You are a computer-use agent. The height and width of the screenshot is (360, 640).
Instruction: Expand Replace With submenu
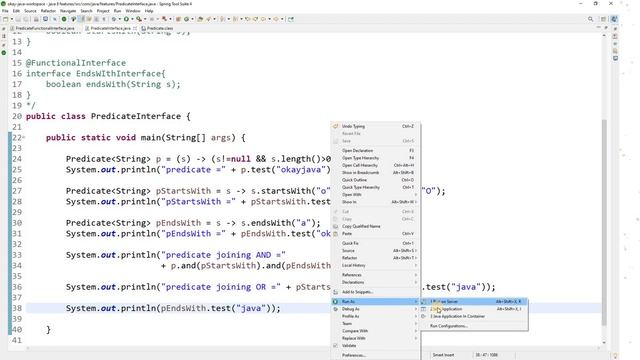[375, 338]
